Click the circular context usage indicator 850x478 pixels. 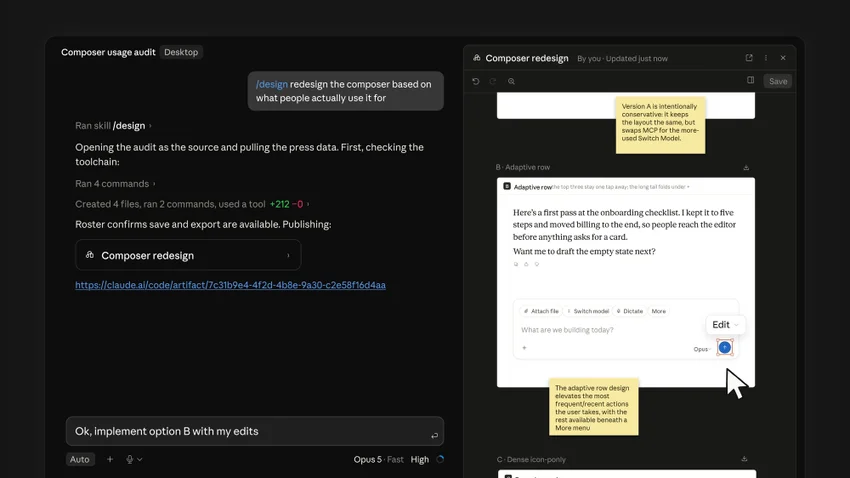(x=440, y=459)
